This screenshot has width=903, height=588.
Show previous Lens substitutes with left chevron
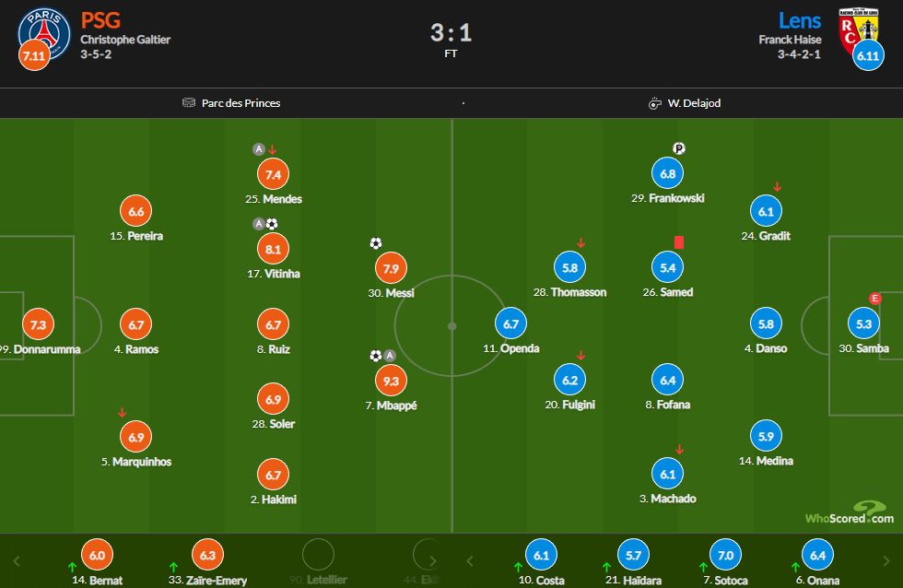tap(470, 560)
